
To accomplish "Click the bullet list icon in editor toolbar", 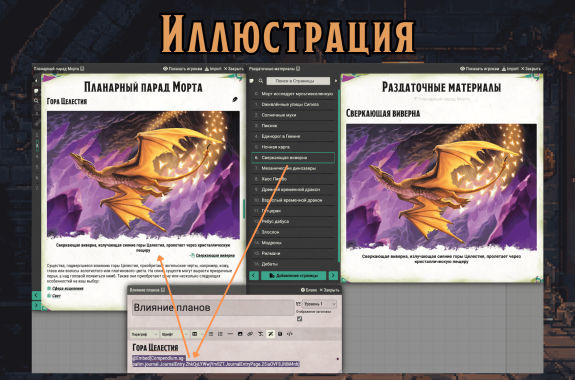I will click(211, 334).
